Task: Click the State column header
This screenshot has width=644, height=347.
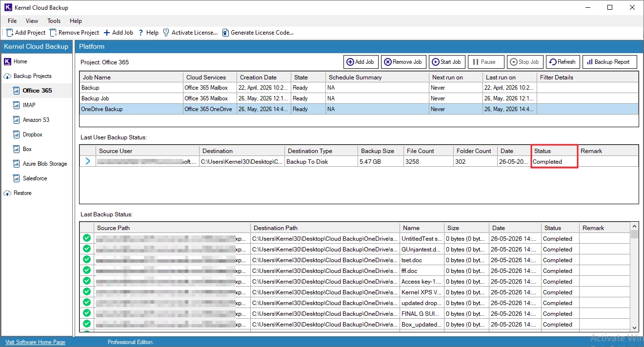Action: 308,77
